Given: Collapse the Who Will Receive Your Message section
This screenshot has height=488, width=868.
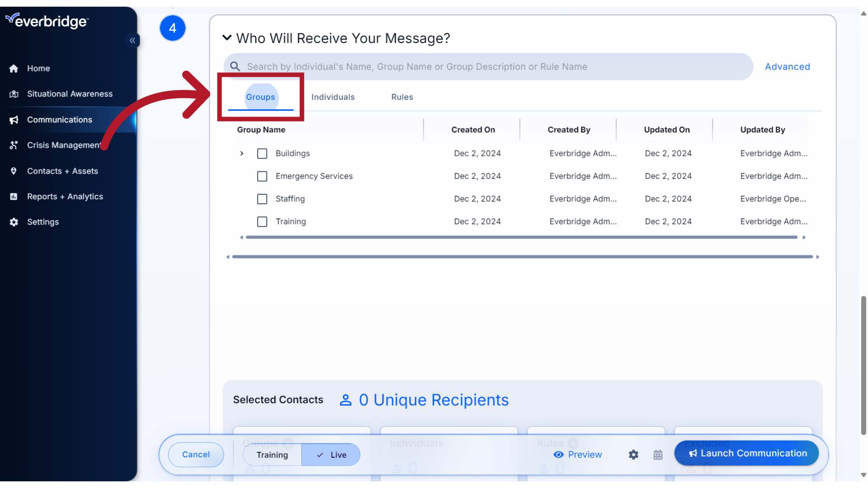Looking at the screenshot, I should pyautogui.click(x=227, y=38).
